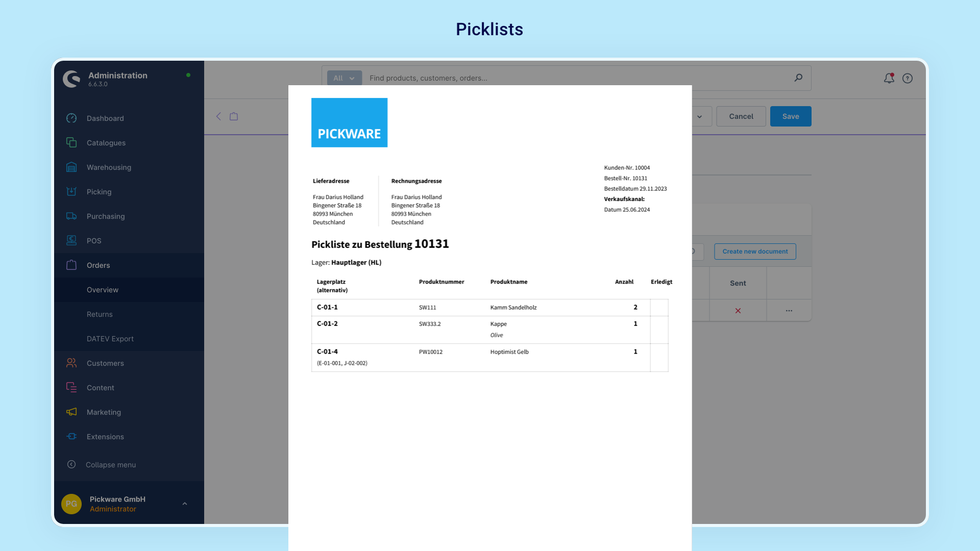The image size is (980, 551).
Task: Click the Warehousing icon in sidebar
Action: (x=71, y=167)
